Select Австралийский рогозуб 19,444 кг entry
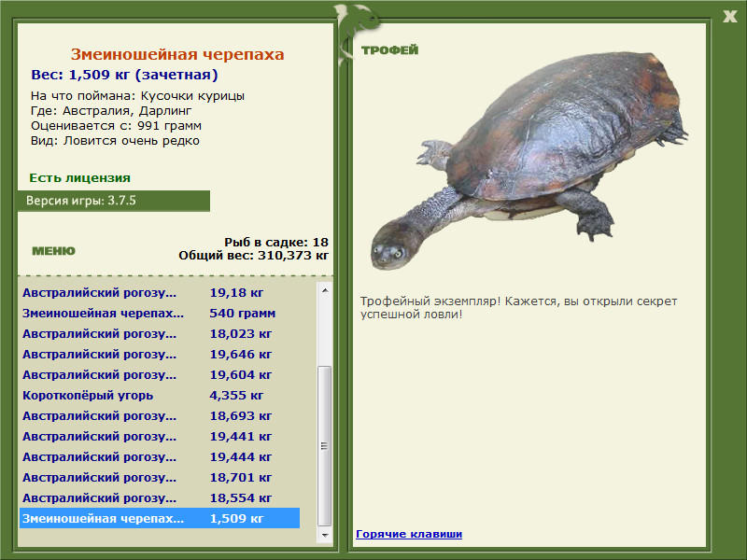The image size is (747, 560). click(160, 456)
